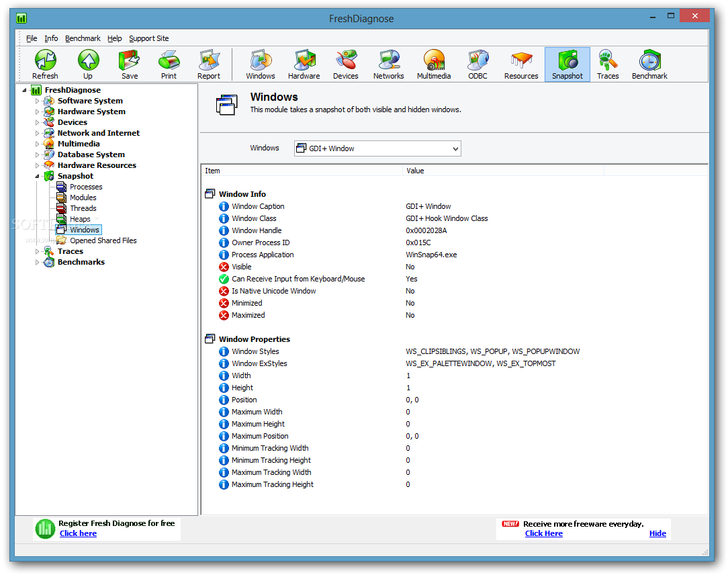Viewport: 728px width, 575px height.
Task: Click the Value column header
Action: click(503, 171)
